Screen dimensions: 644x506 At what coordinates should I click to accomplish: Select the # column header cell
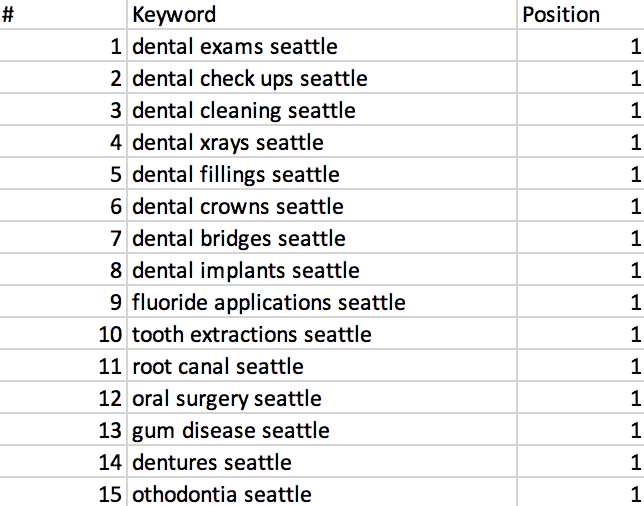63,15
